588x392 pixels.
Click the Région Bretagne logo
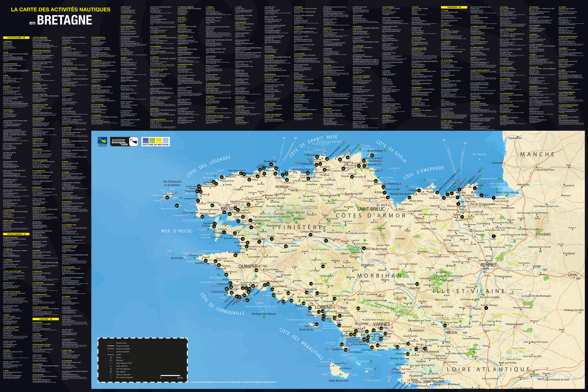tap(102, 142)
